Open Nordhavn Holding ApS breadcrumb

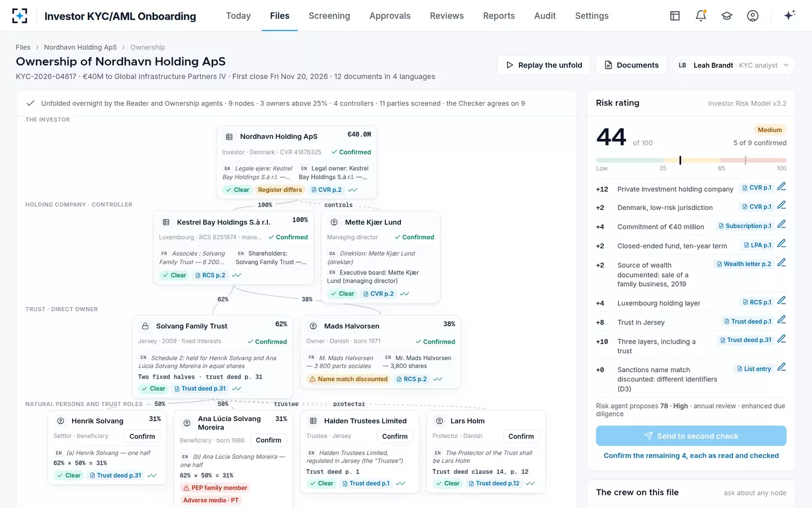[81, 47]
